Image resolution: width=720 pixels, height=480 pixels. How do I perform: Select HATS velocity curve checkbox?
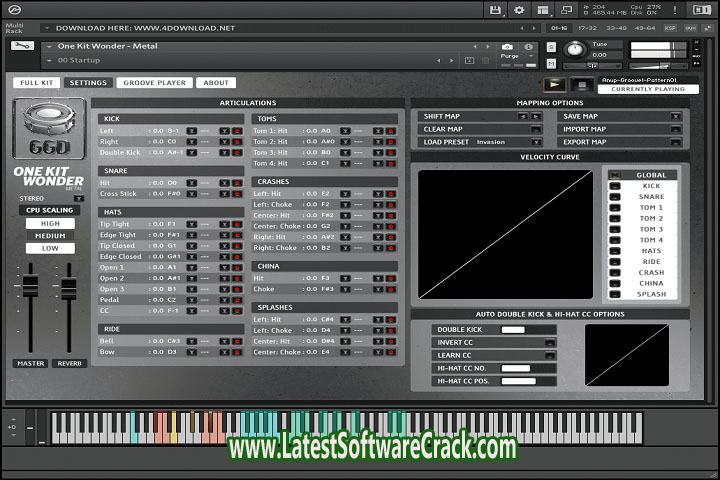pos(615,251)
